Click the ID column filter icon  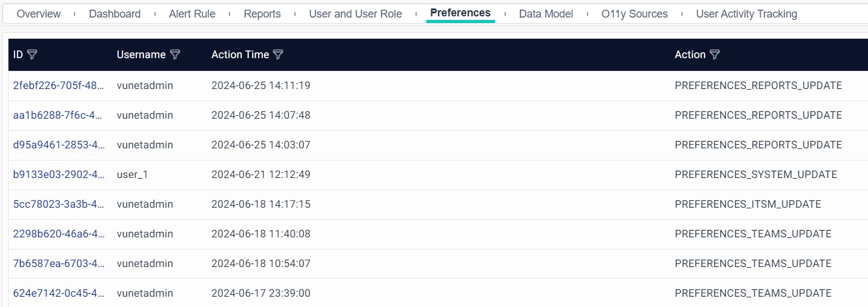click(33, 54)
